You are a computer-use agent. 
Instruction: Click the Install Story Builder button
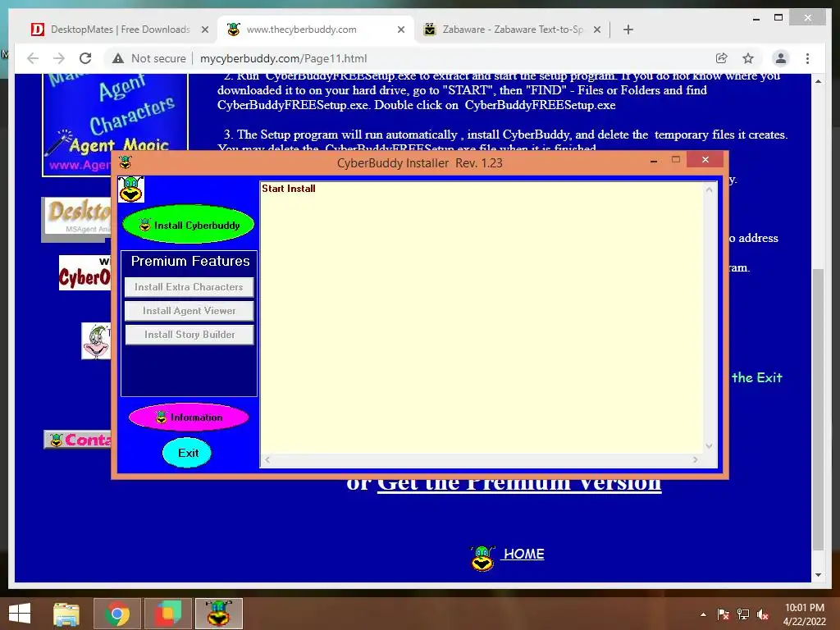point(189,335)
